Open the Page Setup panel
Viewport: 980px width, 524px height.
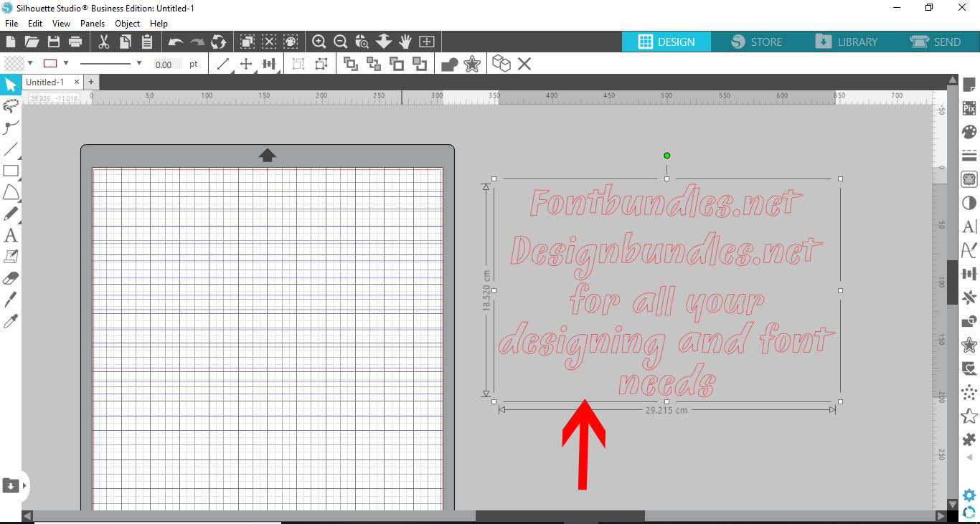pos(969,85)
